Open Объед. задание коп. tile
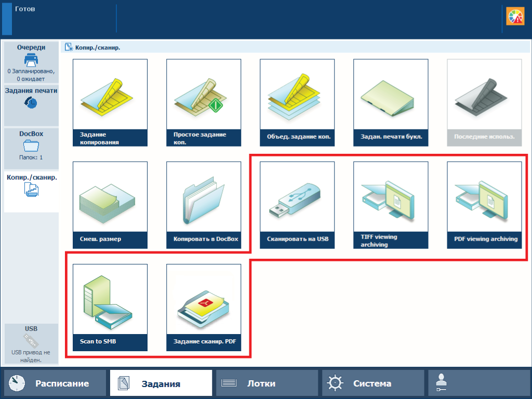Image resolution: width=532 pixels, height=399 pixels. [x=297, y=102]
